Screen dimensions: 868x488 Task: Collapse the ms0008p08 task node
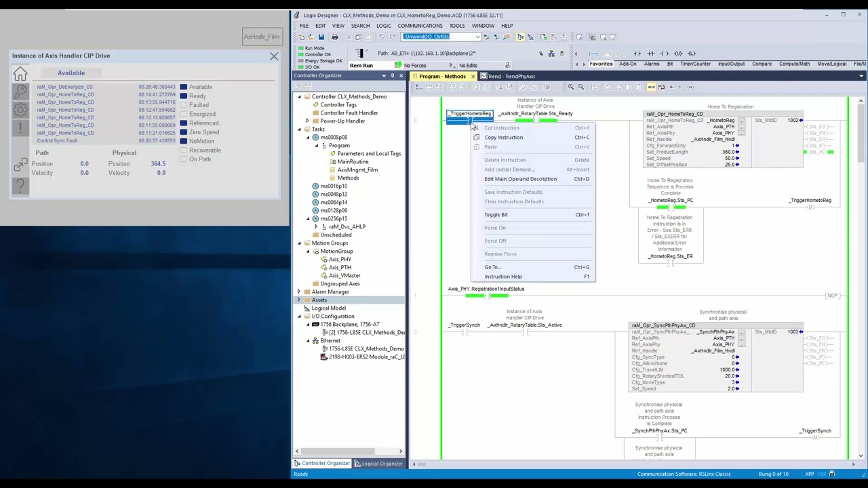[x=307, y=138]
